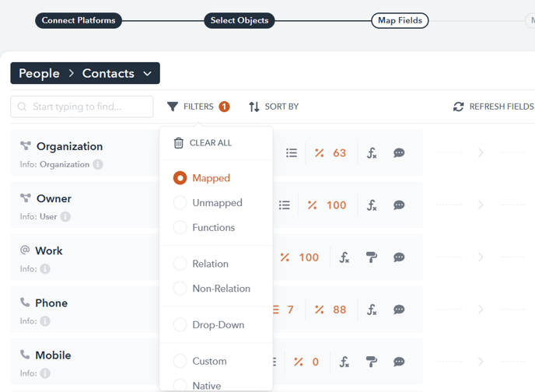Click the 88 percentage value

(340, 310)
